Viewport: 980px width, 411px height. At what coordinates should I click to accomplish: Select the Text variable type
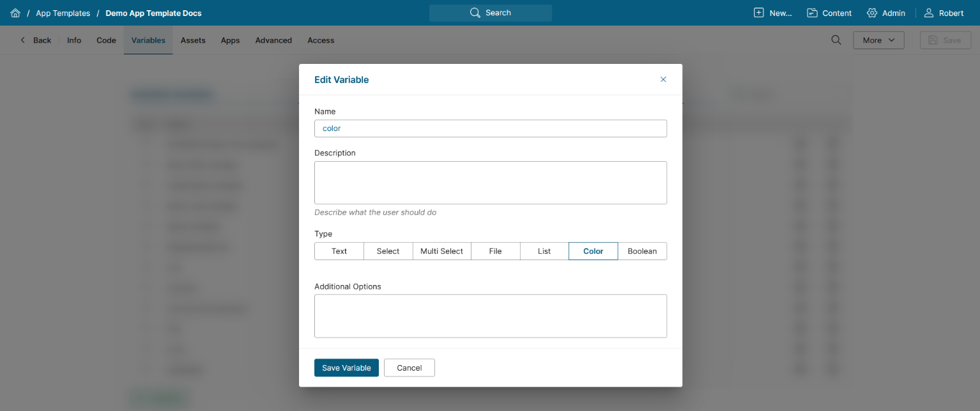(339, 251)
